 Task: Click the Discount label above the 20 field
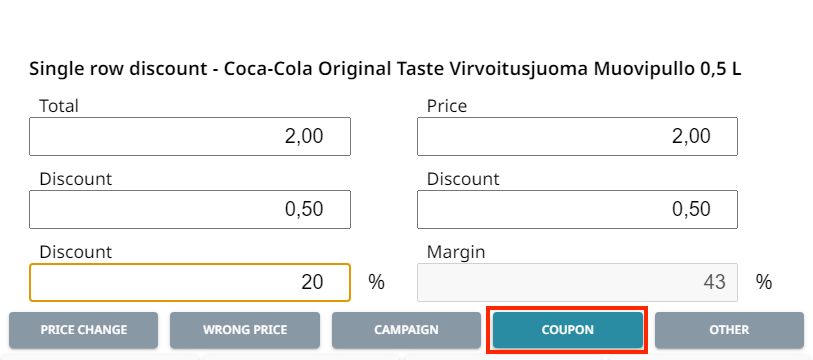(x=76, y=253)
